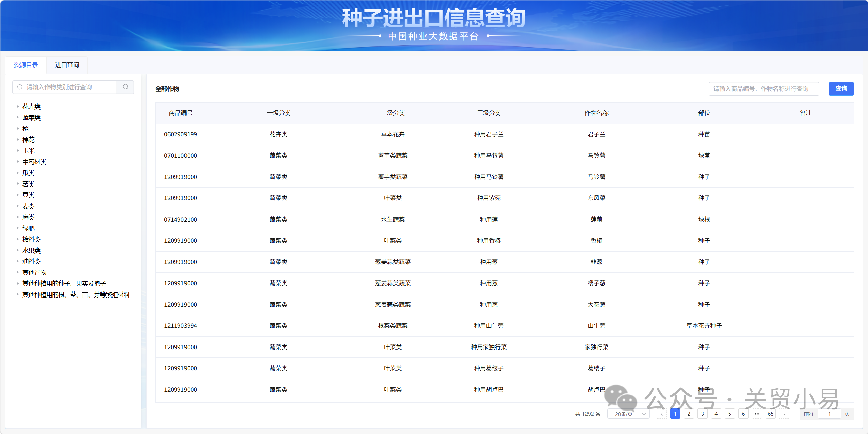Click the ellipsis more-pages button
The height and width of the screenshot is (434, 868).
pos(757,414)
